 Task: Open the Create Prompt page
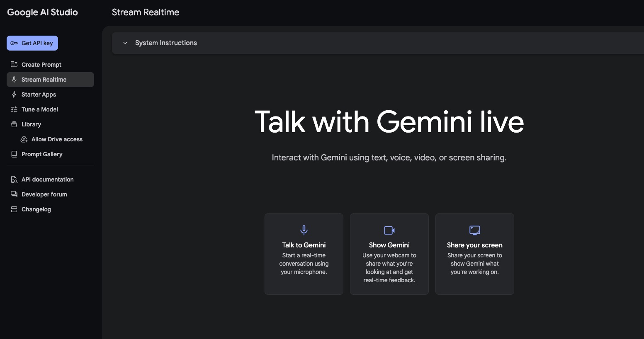pyautogui.click(x=50, y=65)
